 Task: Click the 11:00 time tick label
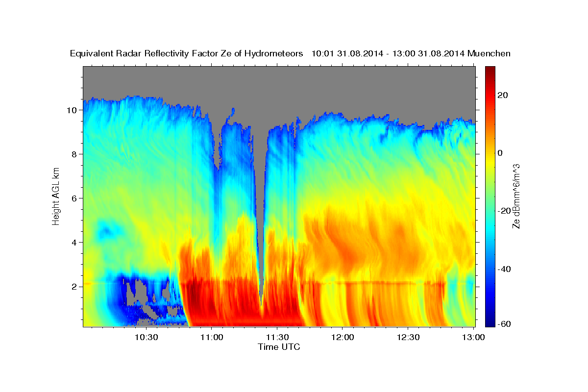pyautogui.click(x=211, y=337)
